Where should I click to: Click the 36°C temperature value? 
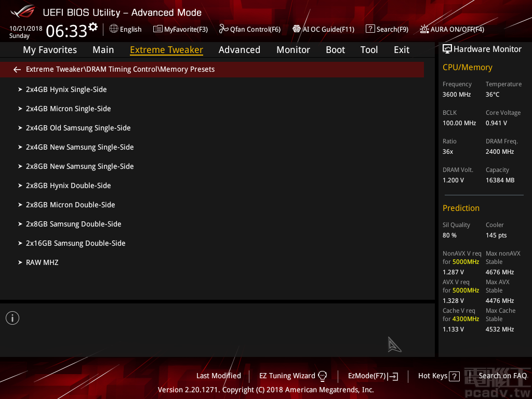click(x=493, y=95)
